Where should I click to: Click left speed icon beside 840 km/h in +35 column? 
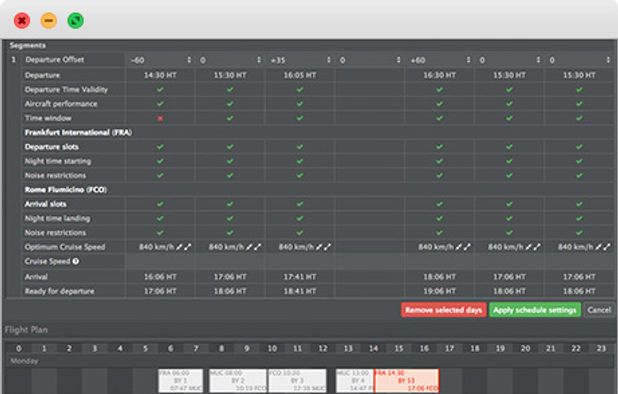(319, 247)
